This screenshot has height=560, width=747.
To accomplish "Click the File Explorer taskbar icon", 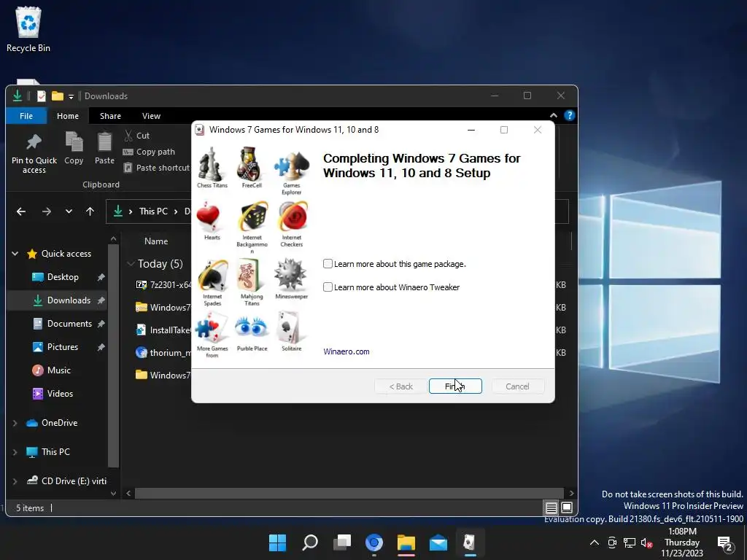I will point(406,542).
